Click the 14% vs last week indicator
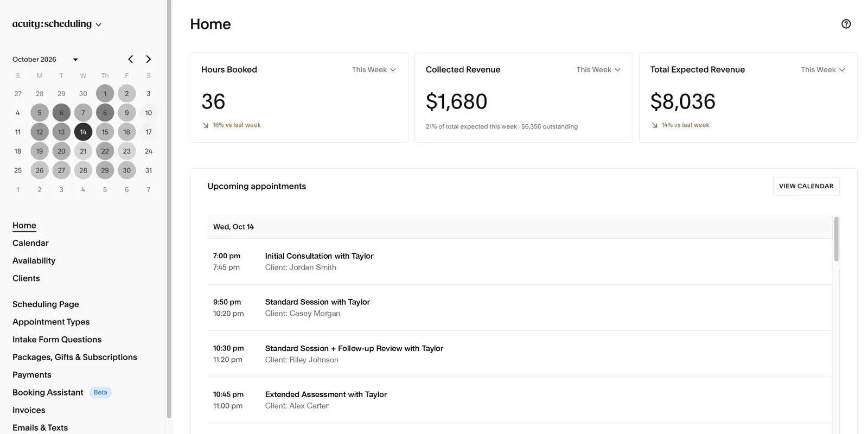Image resolution: width=868 pixels, height=434 pixels. [680, 125]
